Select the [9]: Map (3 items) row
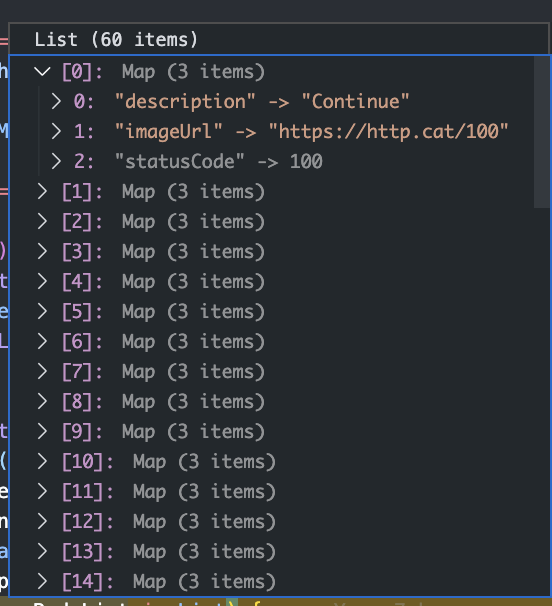552x606 pixels. tap(271, 431)
